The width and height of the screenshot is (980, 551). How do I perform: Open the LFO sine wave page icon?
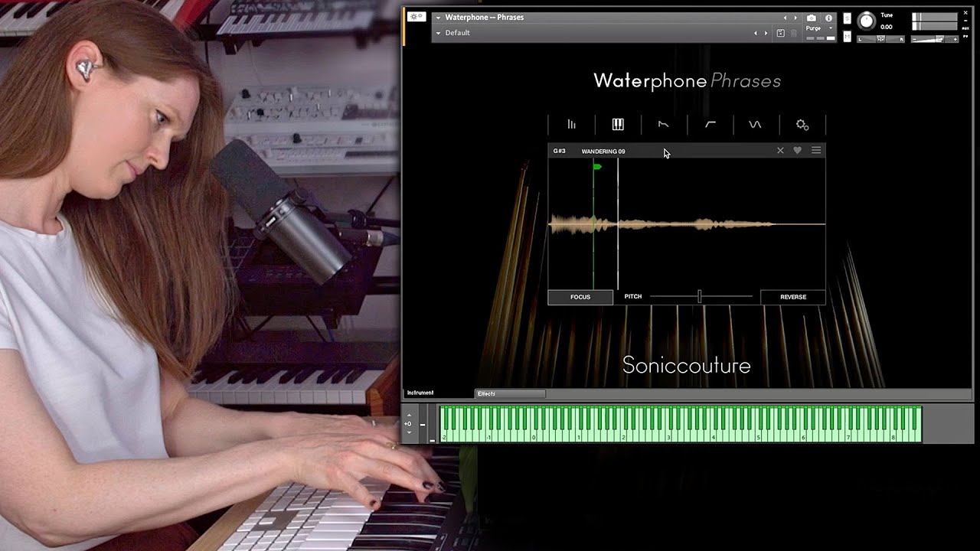(756, 125)
